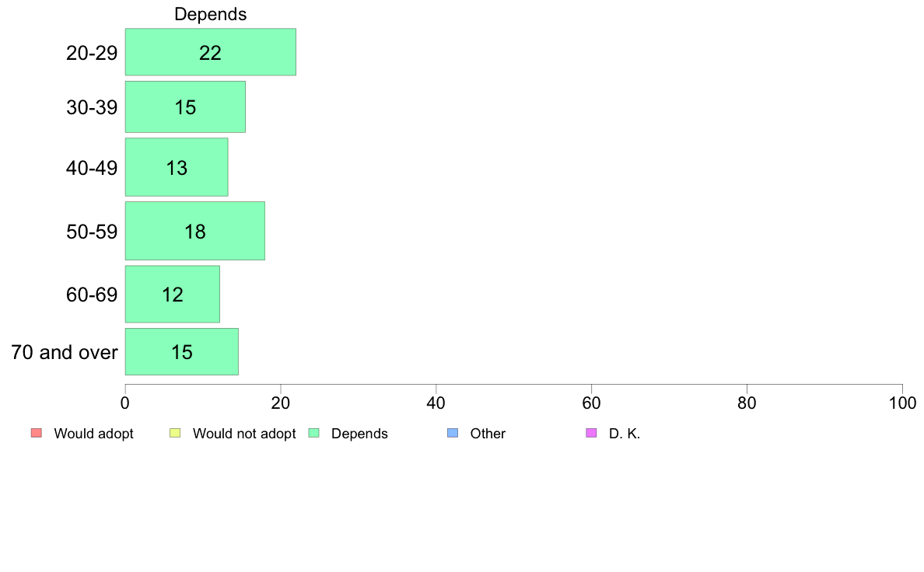The height and width of the screenshot is (572, 924).
Task: Click the 100 tick label on x-axis
Action: click(x=902, y=403)
